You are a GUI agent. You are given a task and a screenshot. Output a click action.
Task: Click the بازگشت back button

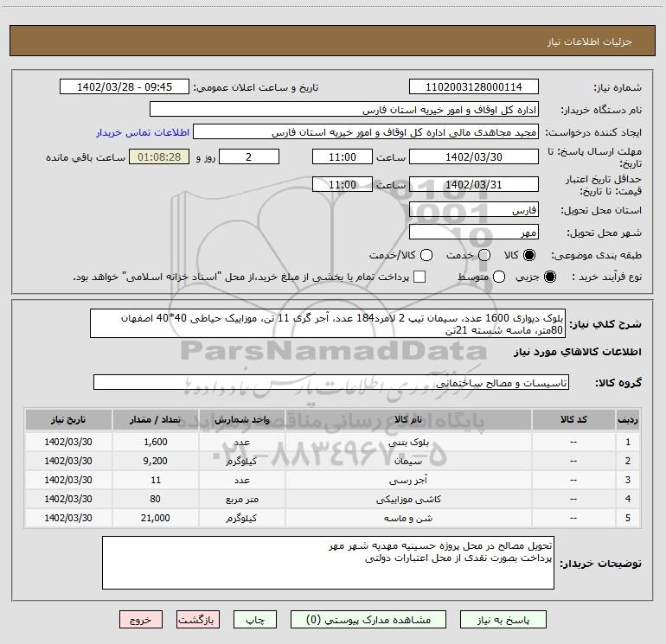click(198, 620)
